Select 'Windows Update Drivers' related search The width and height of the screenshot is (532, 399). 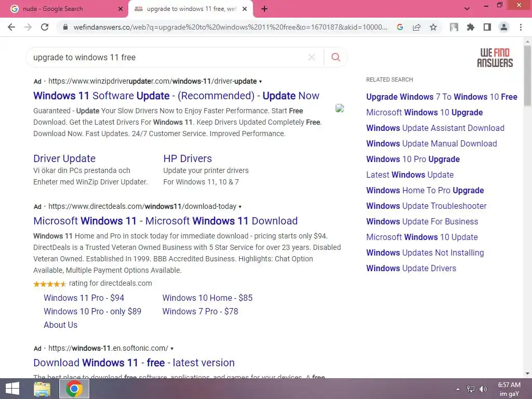pyautogui.click(x=411, y=269)
